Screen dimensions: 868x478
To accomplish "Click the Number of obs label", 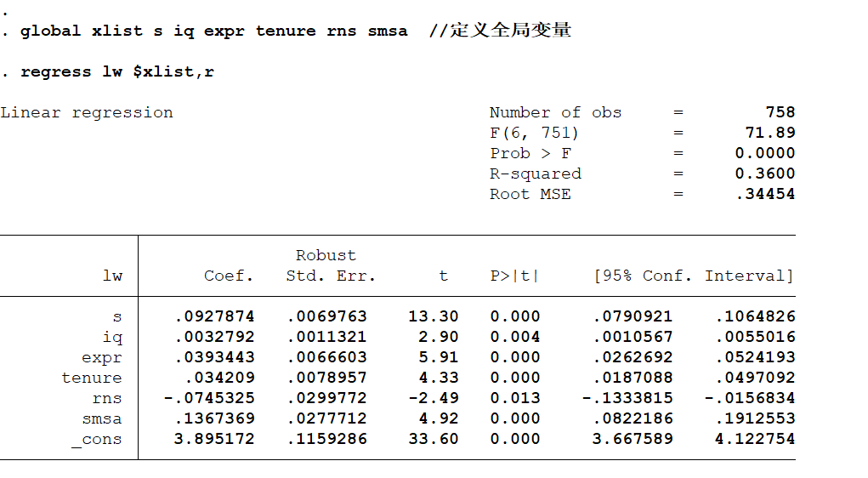I will pos(555,112).
